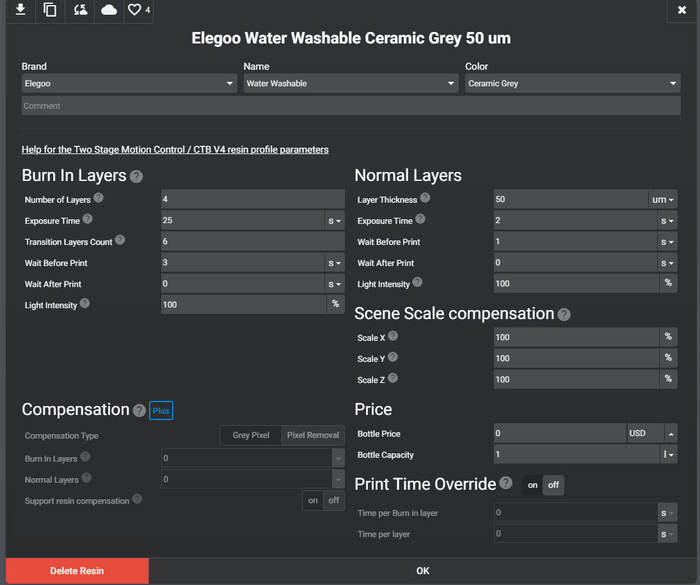The width and height of the screenshot is (700, 585).
Task: Click the cloud upload icon
Action: [x=109, y=10]
